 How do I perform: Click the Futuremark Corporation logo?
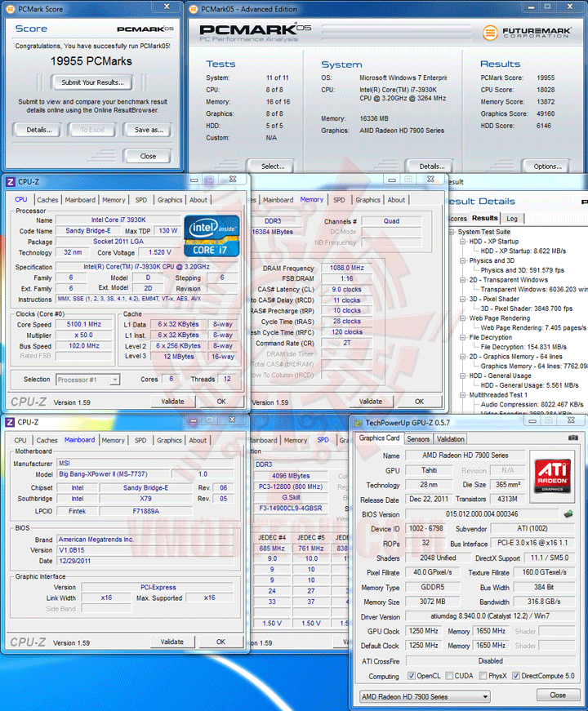(x=527, y=33)
